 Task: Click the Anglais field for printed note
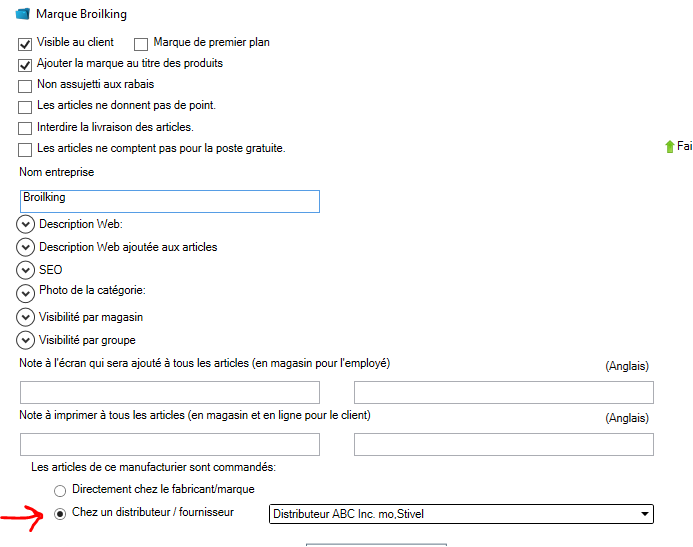[504, 444]
